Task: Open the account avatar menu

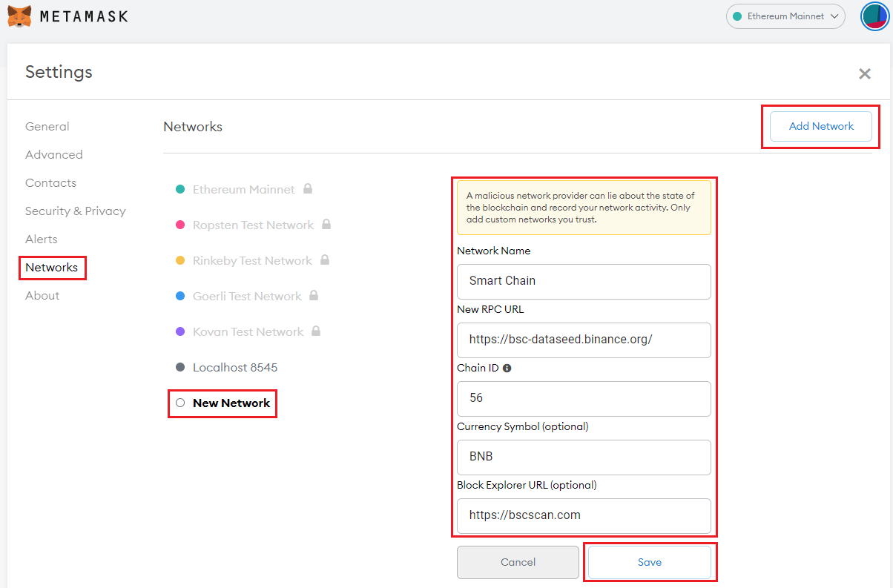Action: pos(874,16)
